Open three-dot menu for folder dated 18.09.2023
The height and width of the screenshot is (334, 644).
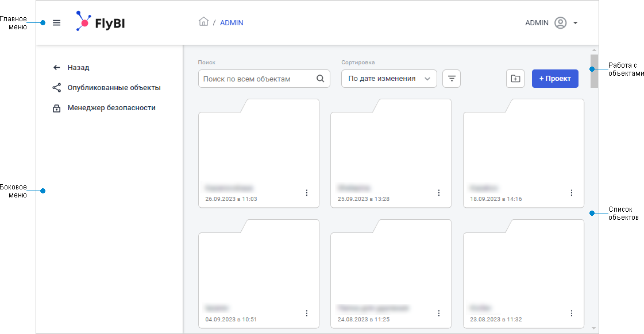click(572, 193)
